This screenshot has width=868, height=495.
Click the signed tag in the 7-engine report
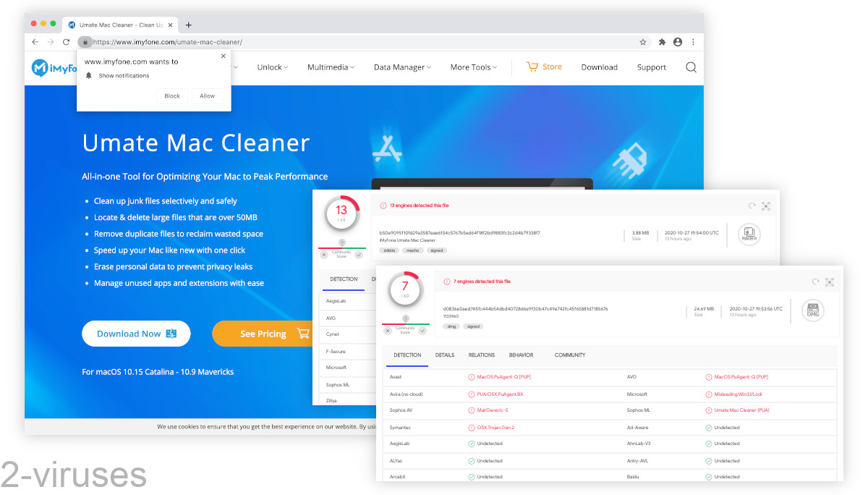click(473, 326)
